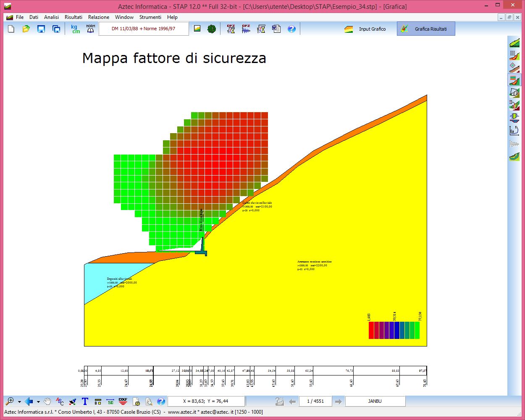Click the Ea/Fs graph icon in sidebar
The image size is (525, 420).
[514, 130]
